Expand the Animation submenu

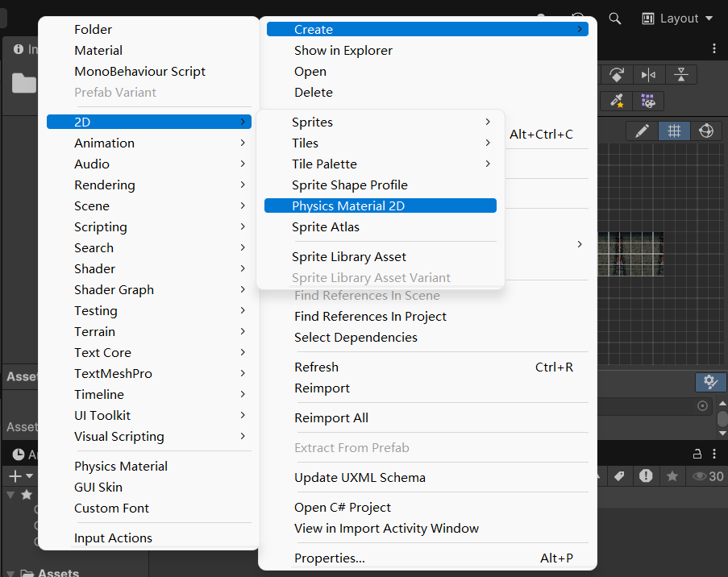148,143
